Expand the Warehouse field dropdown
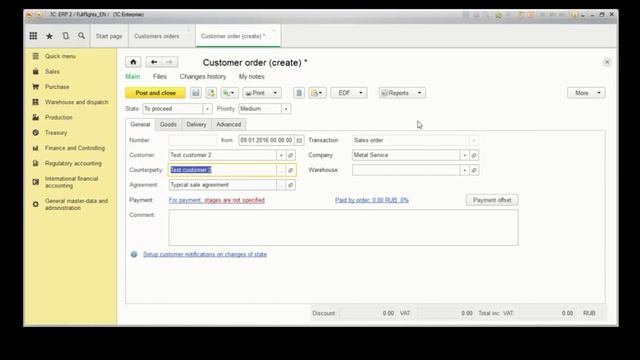Image resolution: width=640 pixels, height=360 pixels. 464,170
